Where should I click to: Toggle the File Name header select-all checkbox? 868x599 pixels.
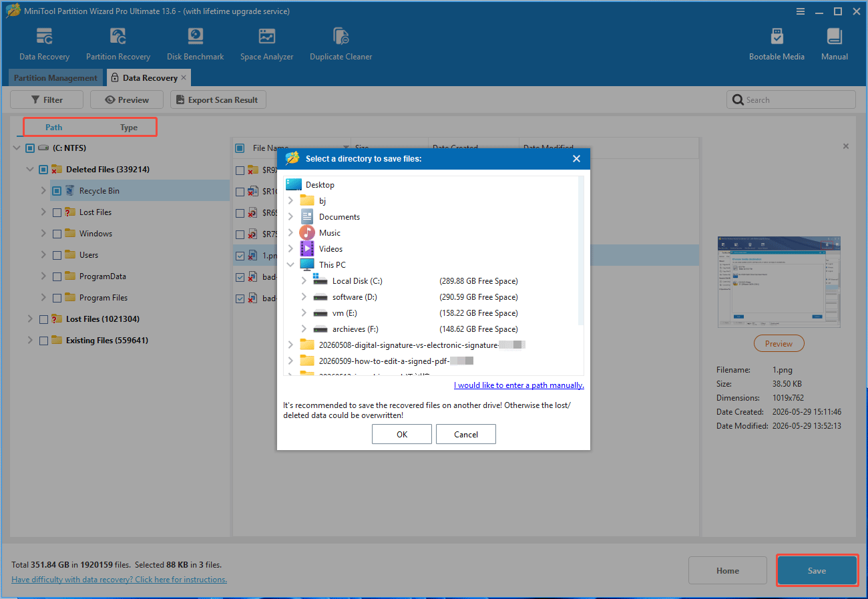coord(240,148)
